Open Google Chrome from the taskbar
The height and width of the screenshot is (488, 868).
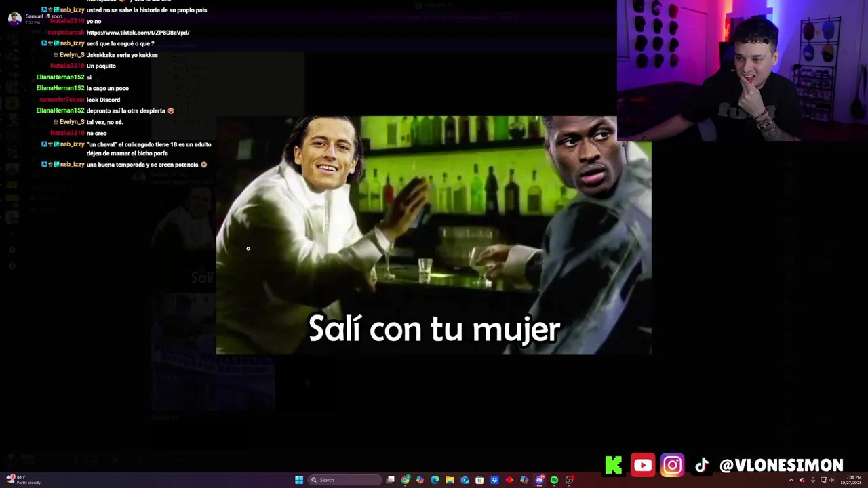point(405,480)
